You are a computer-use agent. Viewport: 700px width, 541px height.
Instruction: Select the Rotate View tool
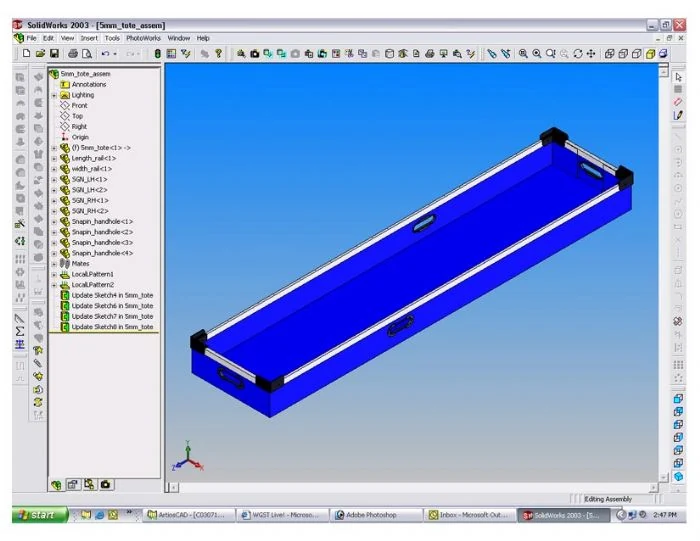coord(578,54)
